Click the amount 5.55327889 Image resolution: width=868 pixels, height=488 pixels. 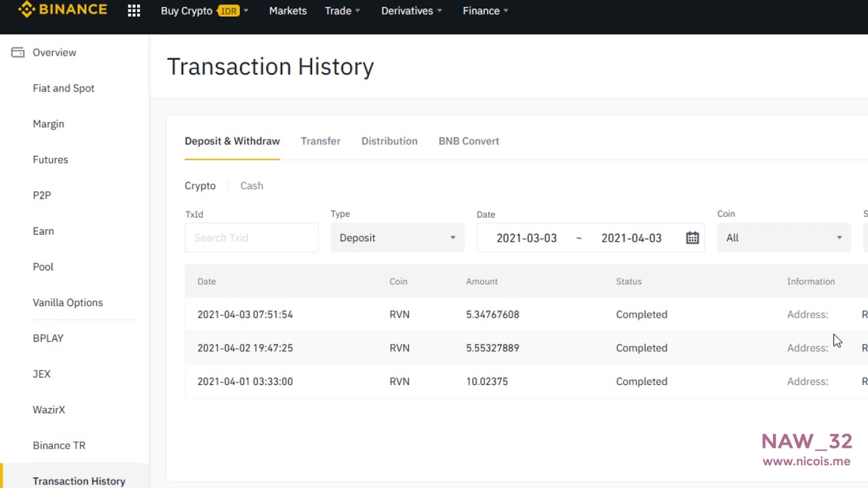(x=492, y=348)
